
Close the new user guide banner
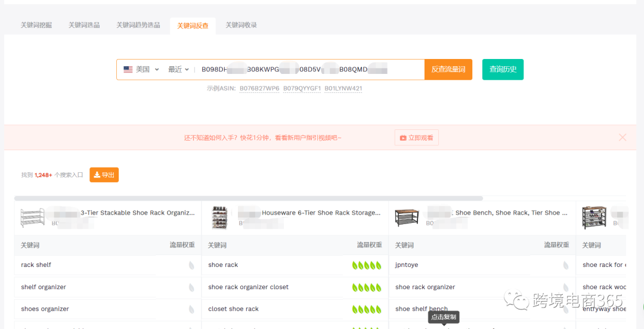pyautogui.click(x=623, y=138)
